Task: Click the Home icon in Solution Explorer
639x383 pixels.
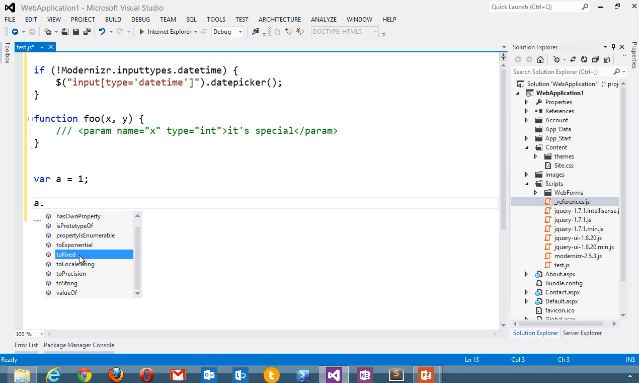Action: click(x=540, y=59)
